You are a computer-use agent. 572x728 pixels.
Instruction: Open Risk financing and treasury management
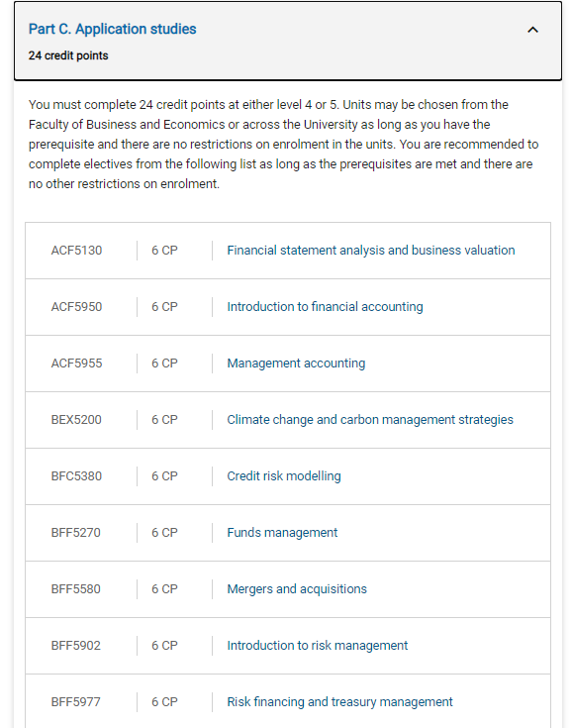tap(339, 702)
